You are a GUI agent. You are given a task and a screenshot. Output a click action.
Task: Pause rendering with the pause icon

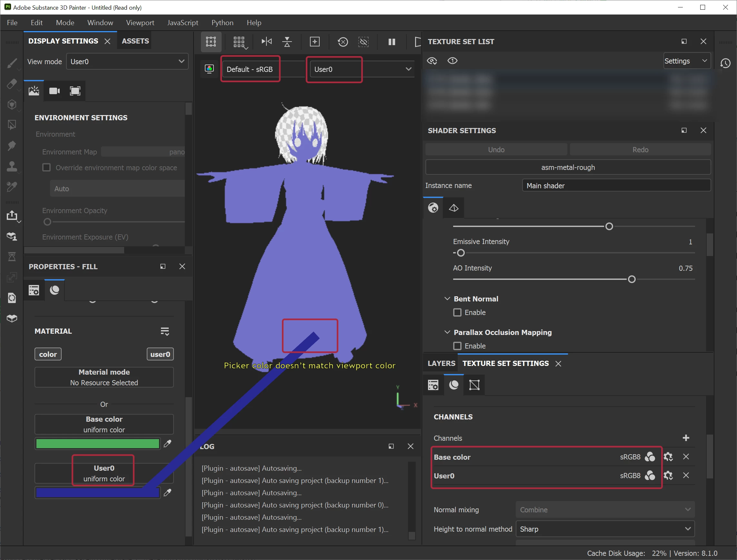coord(392,42)
